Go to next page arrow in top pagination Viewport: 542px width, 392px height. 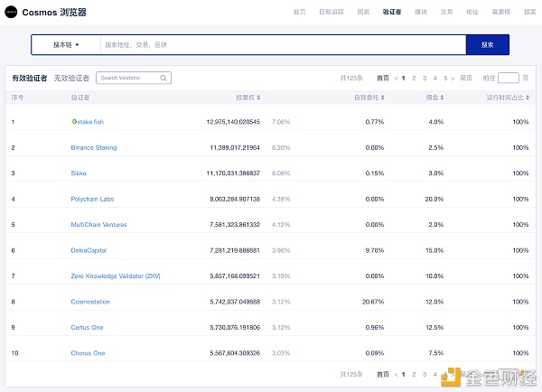(x=453, y=79)
